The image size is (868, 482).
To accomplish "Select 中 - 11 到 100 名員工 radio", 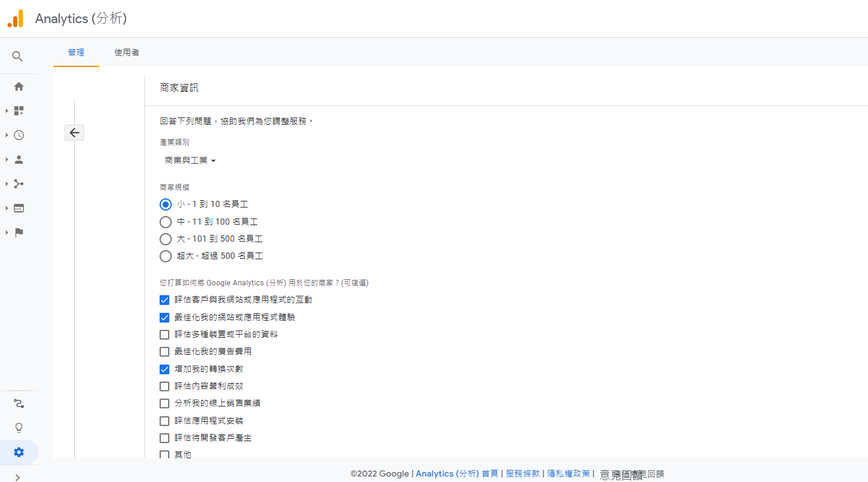I will point(165,222).
